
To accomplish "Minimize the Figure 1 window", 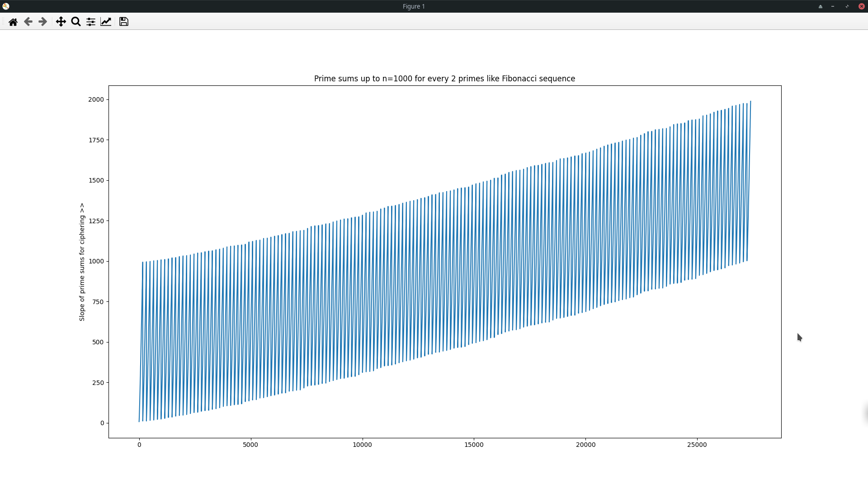I will (833, 6).
